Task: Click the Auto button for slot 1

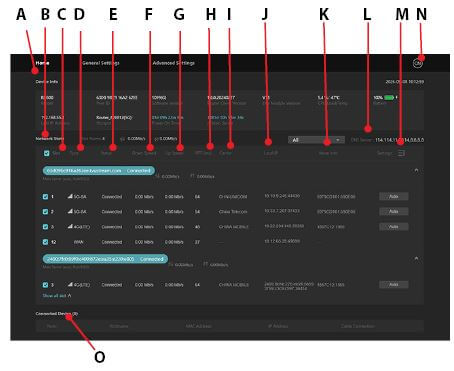Action: click(x=394, y=196)
